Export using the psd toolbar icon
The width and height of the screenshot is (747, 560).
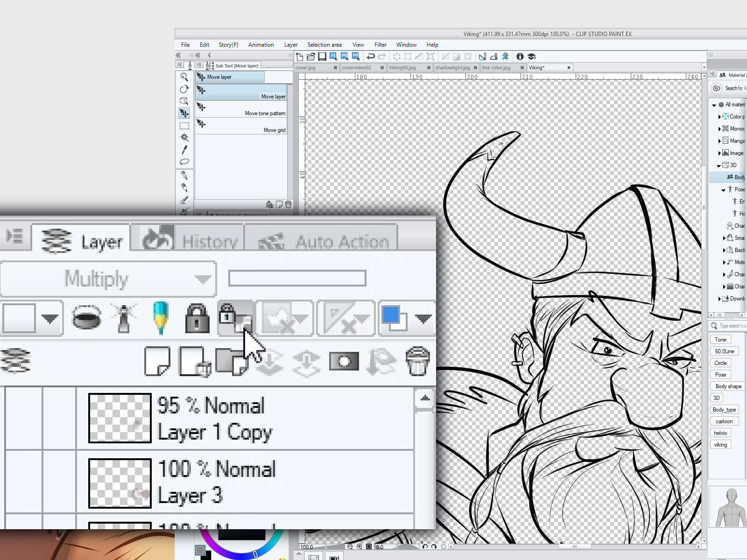pyautogui.click(x=356, y=56)
